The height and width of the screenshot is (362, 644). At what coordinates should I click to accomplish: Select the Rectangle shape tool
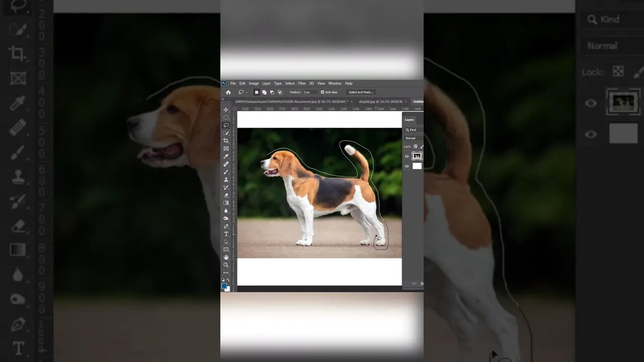point(226,249)
